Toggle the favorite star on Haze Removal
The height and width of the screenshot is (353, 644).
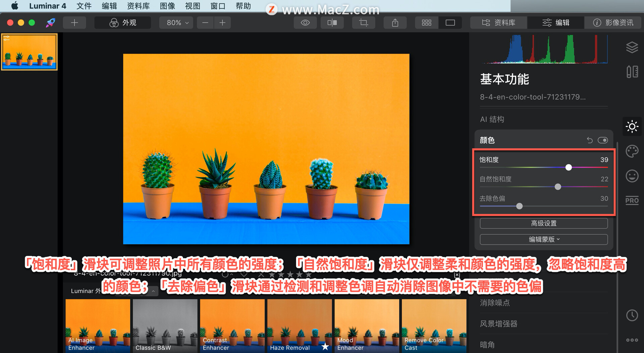[x=325, y=347]
